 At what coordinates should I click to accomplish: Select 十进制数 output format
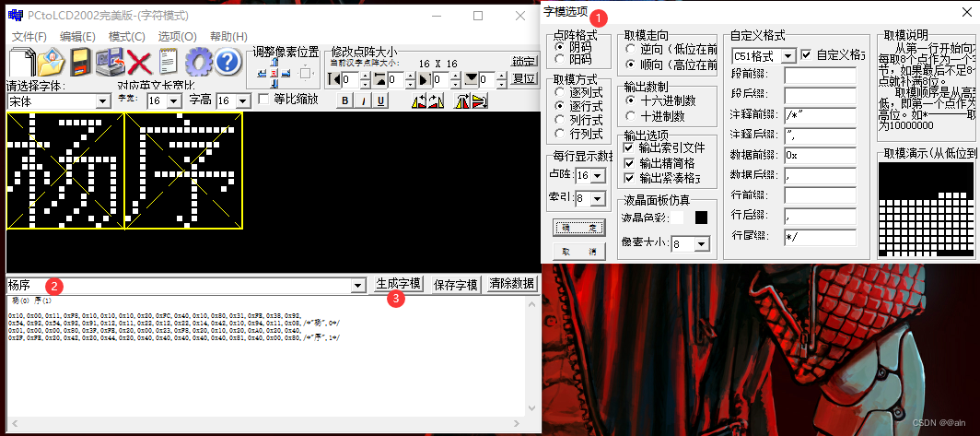[630, 116]
